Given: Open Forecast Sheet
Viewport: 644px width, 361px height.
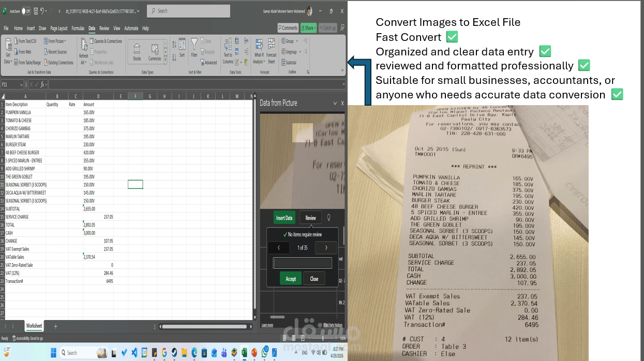Looking at the screenshot, I should click(x=271, y=51).
